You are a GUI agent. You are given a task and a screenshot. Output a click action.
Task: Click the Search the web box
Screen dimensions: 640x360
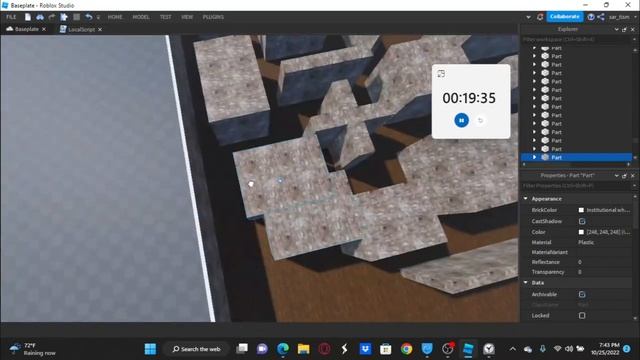click(x=196, y=349)
